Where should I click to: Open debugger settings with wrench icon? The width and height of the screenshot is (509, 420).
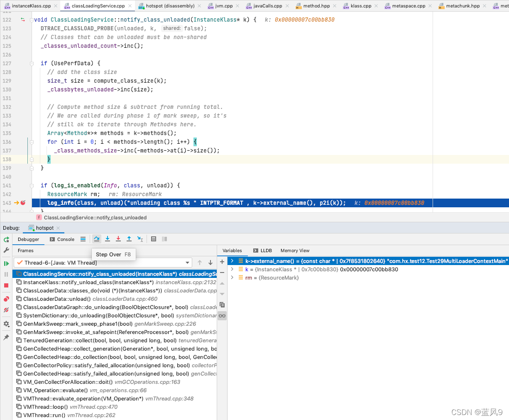pos(6,250)
